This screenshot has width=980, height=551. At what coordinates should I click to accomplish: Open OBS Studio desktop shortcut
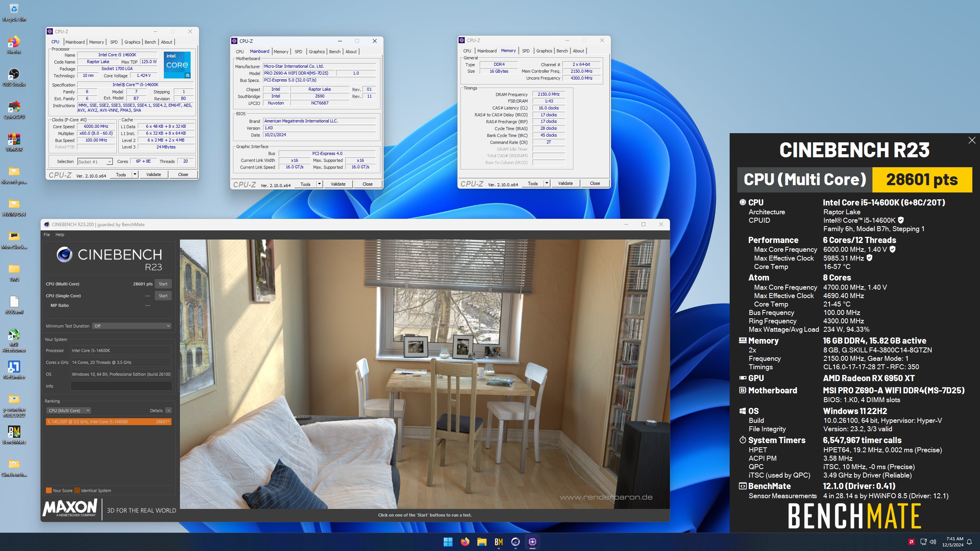pos(14,77)
